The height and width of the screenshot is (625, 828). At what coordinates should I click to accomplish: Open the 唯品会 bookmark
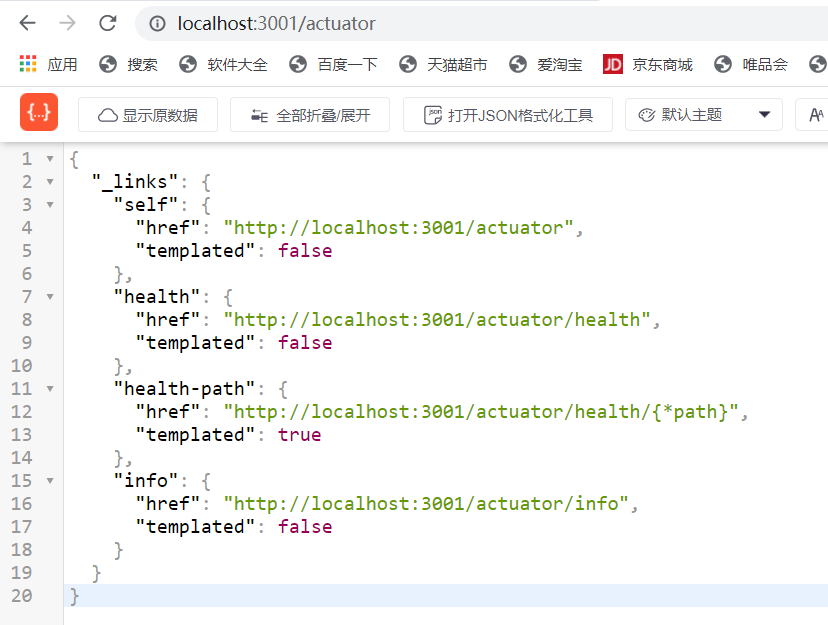750,64
